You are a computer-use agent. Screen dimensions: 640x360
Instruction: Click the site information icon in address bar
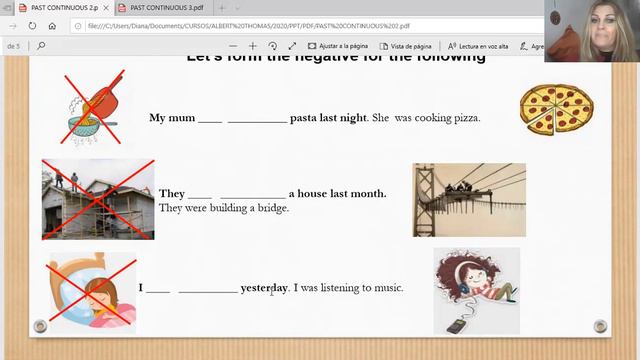(78, 26)
